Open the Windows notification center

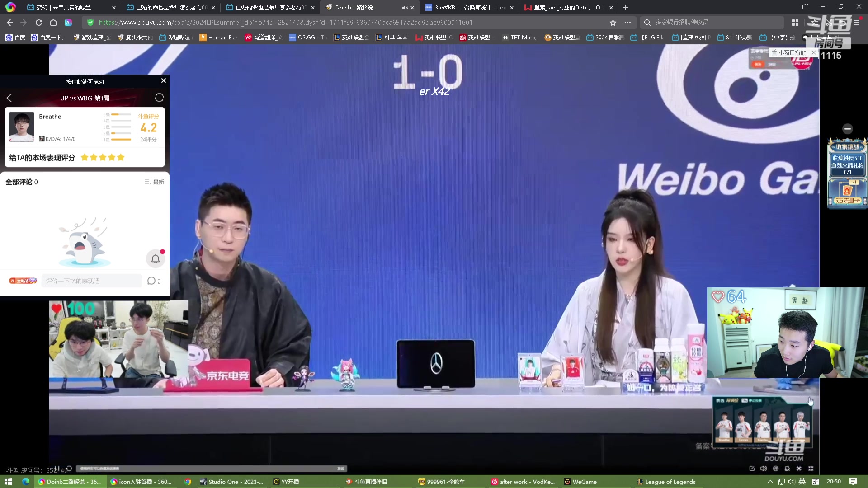(x=853, y=482)
